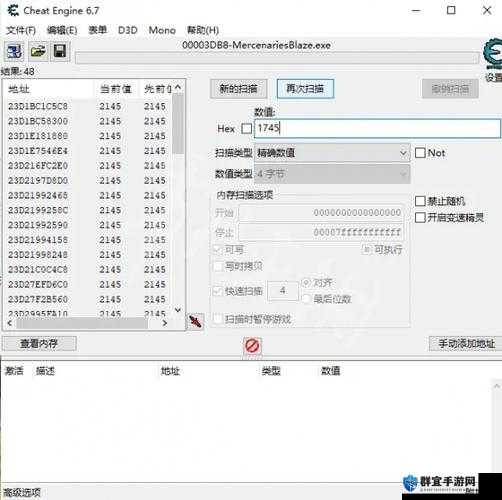
Task: Click 高级选项 in the status bar
Action: tap(22, 492)
